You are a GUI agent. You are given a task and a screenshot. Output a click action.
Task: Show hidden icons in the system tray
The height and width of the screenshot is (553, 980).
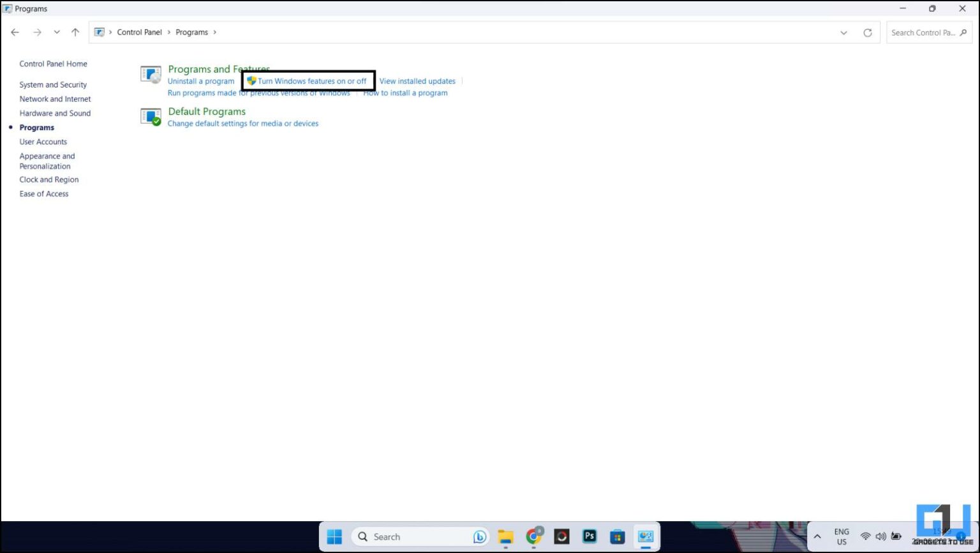[817, 536]
